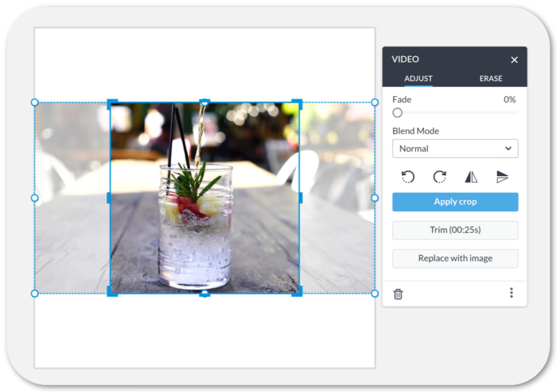Click the Blend Mode label
The height and width of the screenshot is (392, 557).
[x=415, y=131]
